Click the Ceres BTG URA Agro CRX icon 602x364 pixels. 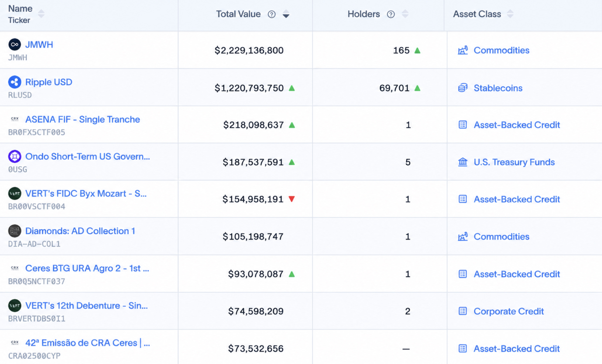15,268
